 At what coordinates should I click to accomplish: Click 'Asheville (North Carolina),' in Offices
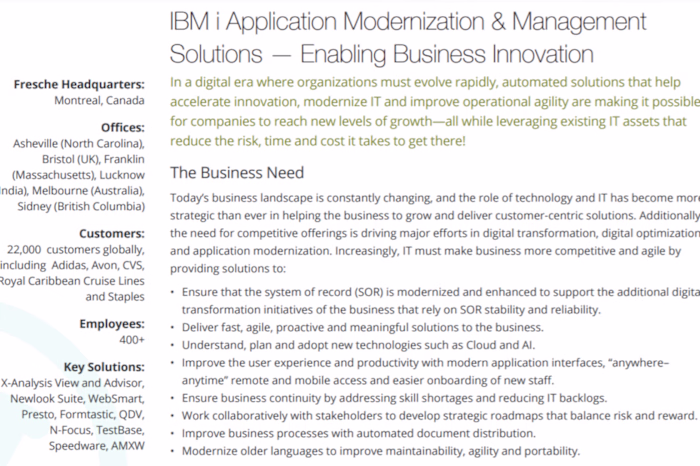click(79, 144)
